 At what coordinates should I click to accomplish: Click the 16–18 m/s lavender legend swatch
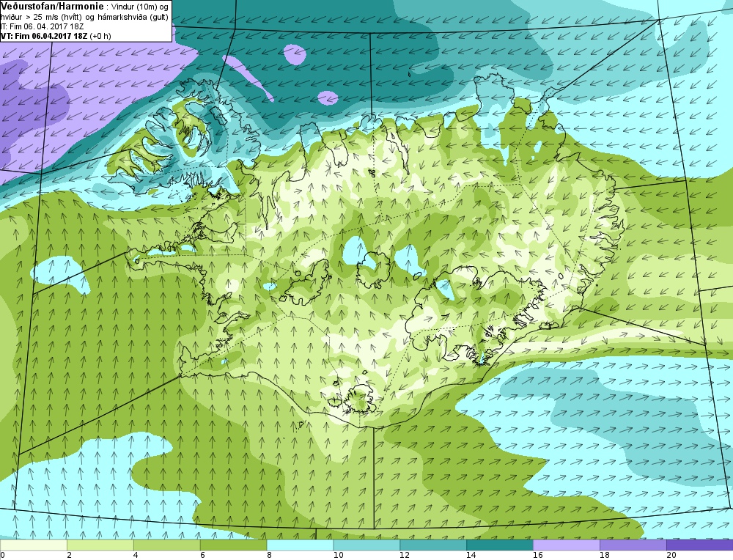coord(567,545)
